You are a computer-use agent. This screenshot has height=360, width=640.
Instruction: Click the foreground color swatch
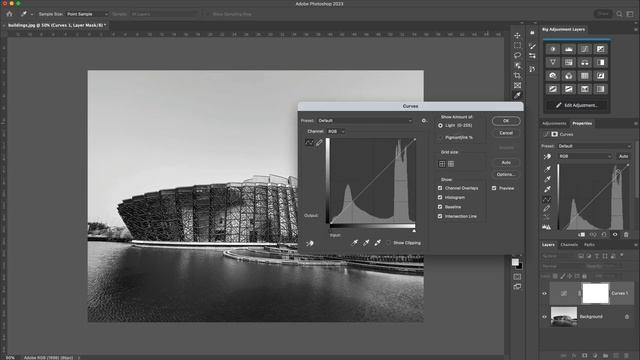(515, 262)
